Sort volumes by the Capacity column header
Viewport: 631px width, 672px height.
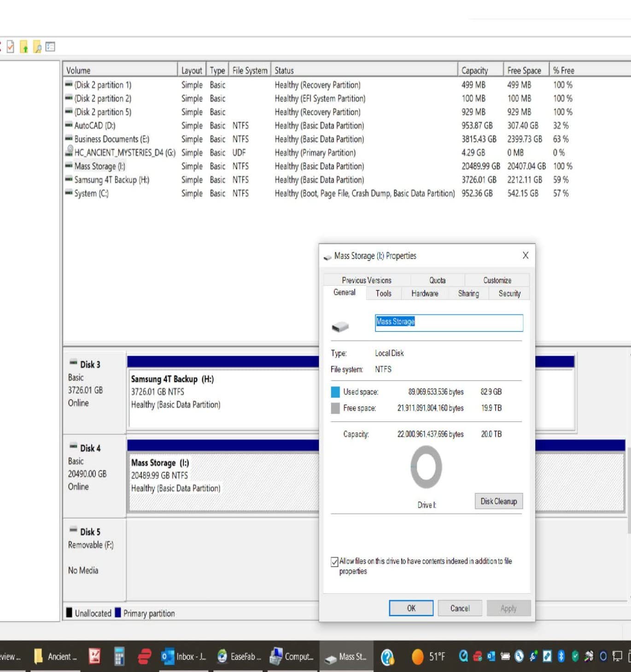click(480, 70)
